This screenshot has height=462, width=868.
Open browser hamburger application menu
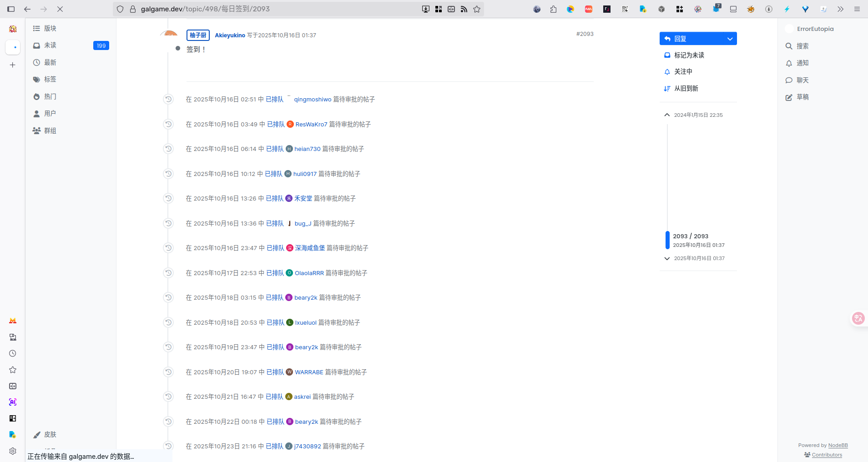pyautogui.click(x=857, y=9)
